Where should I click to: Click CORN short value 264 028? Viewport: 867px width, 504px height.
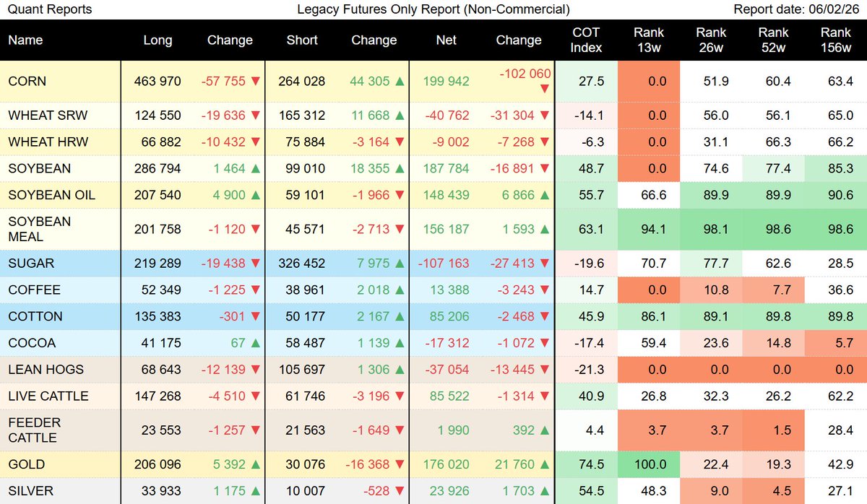click(x=302, y=82)
